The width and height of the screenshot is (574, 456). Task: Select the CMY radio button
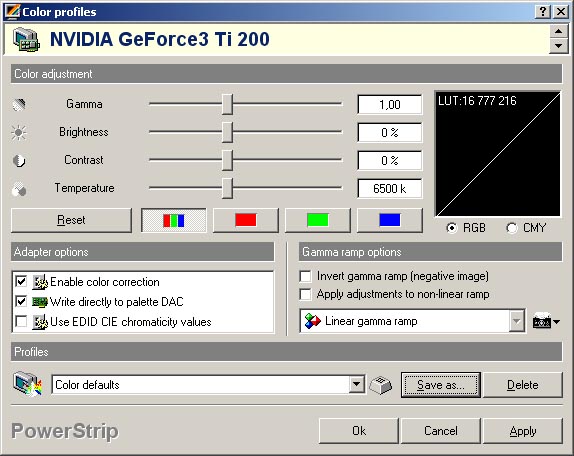coord(512,228)
